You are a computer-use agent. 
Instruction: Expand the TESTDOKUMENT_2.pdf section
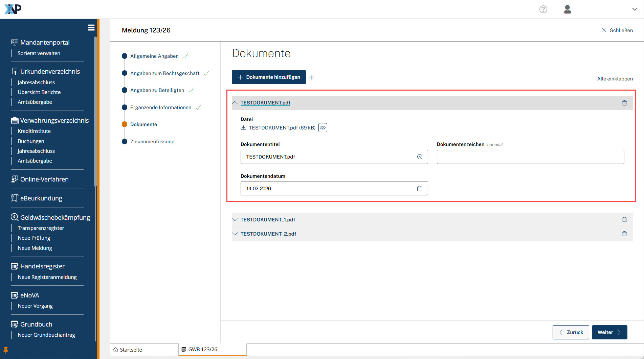(x=235, y=234)
